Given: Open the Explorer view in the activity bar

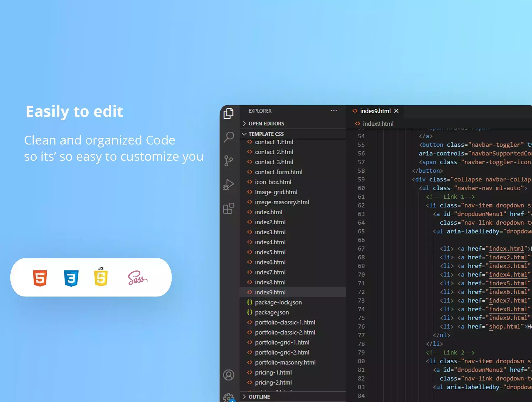Looking at the screenshot, I should pos(228,114).
